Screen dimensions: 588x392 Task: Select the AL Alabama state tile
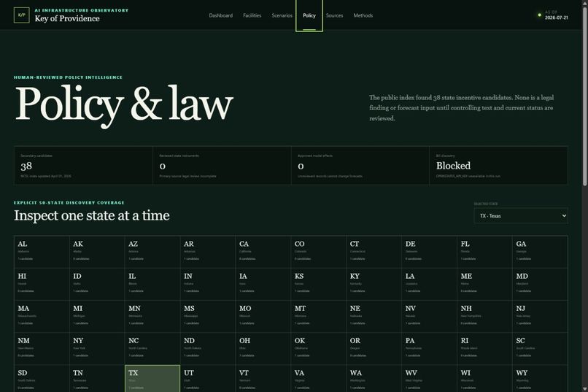coord(42,252)
